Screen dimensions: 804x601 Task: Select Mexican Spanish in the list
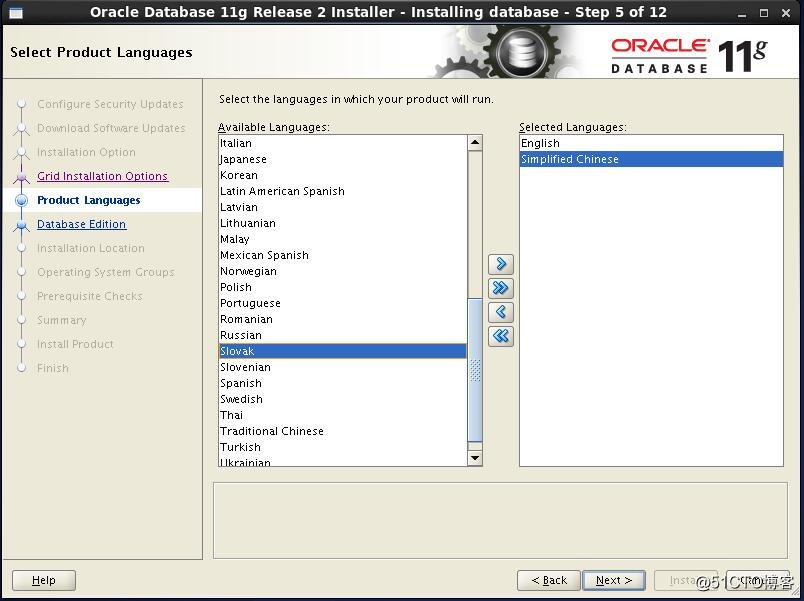[x=343, y=255]
